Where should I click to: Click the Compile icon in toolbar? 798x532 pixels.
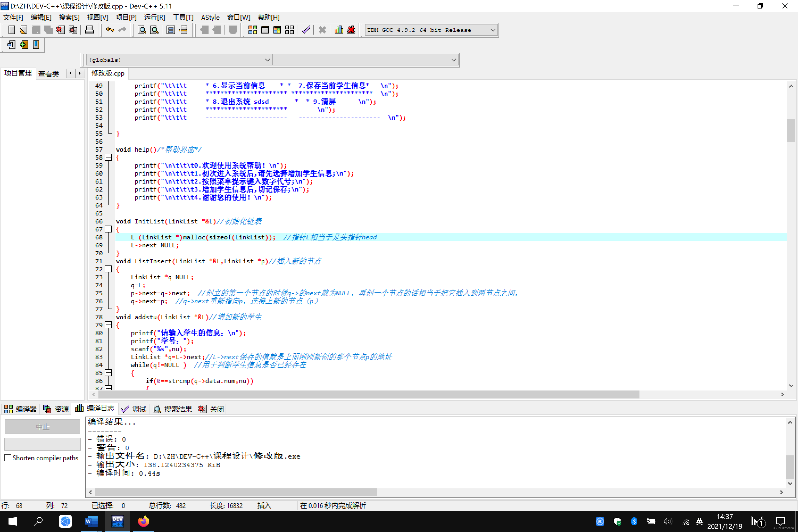(x=252, y=30)
